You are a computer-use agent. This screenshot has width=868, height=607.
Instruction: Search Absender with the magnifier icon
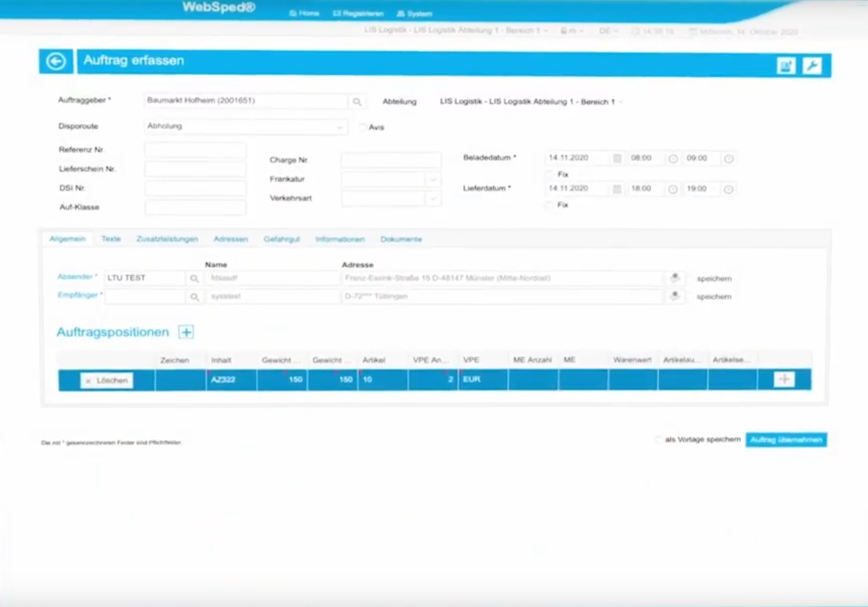pos(194,278)
